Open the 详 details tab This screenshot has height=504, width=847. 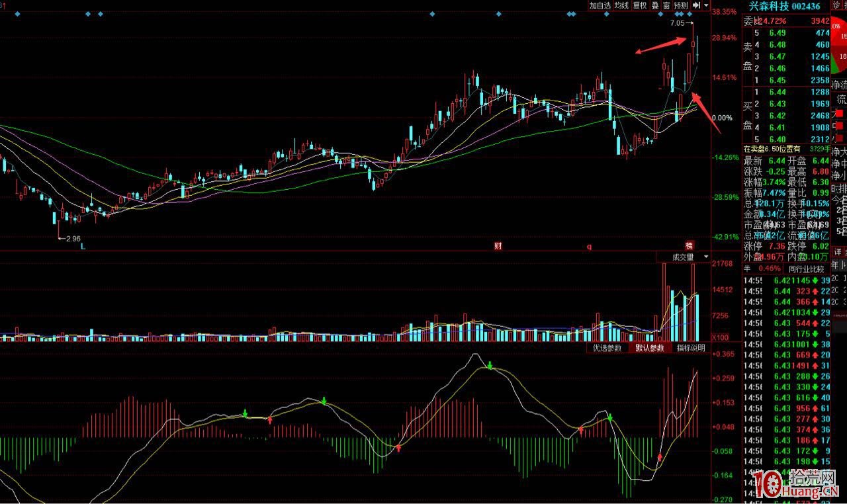(838, 253)
